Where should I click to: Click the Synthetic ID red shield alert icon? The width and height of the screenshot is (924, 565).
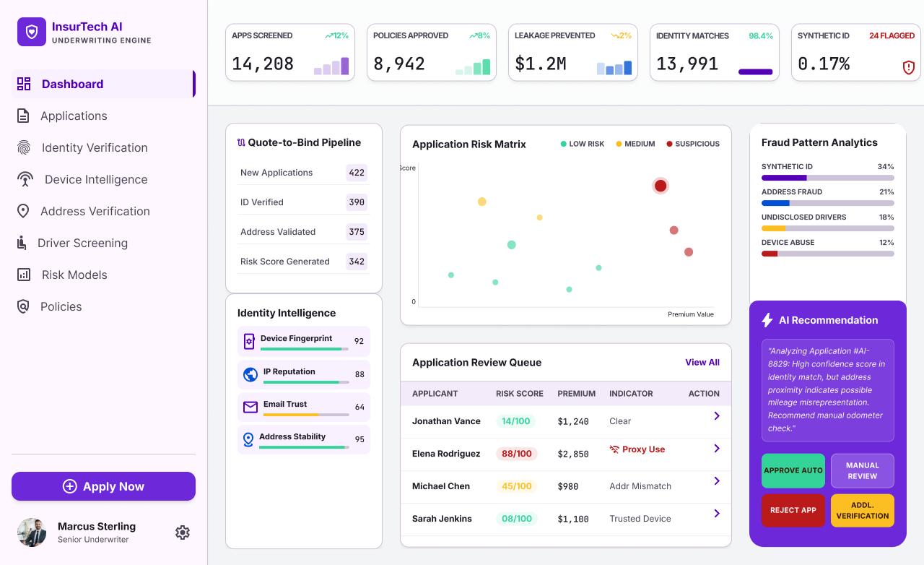click(909, 67)
